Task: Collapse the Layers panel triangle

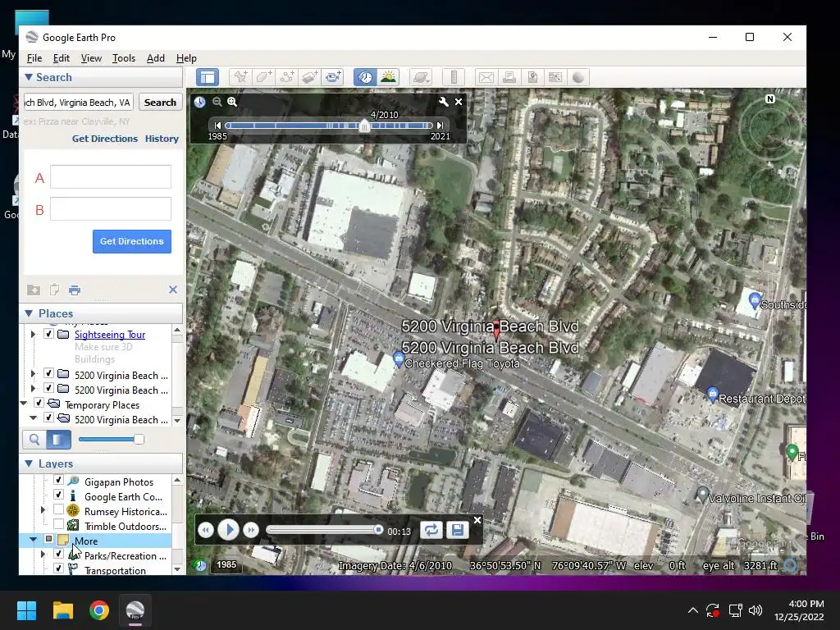Action: coord(29,463)
